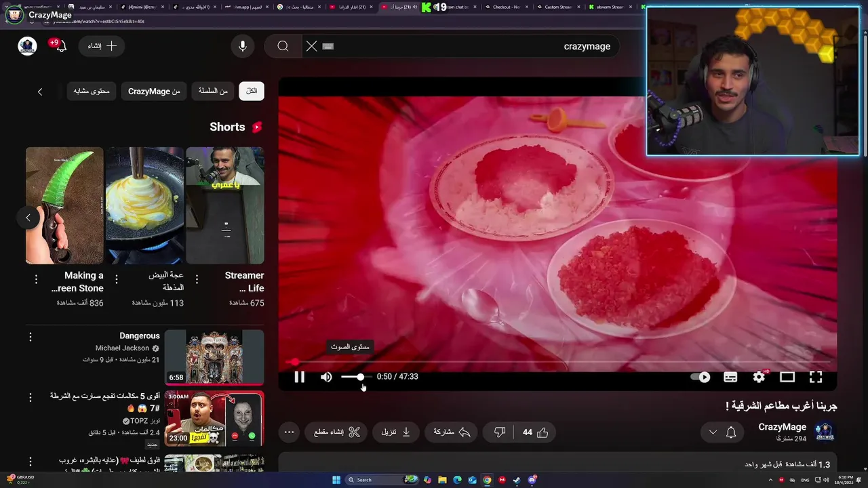Open the أقوى 5 مكالمات video thumbnail
Screen dimensions: 868x488
point(214,418)
